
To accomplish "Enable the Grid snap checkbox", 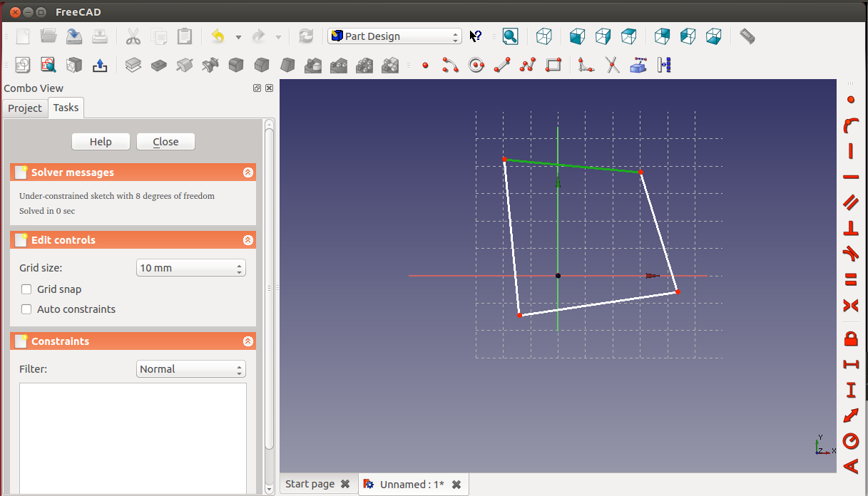I will [x=27, y=289].
